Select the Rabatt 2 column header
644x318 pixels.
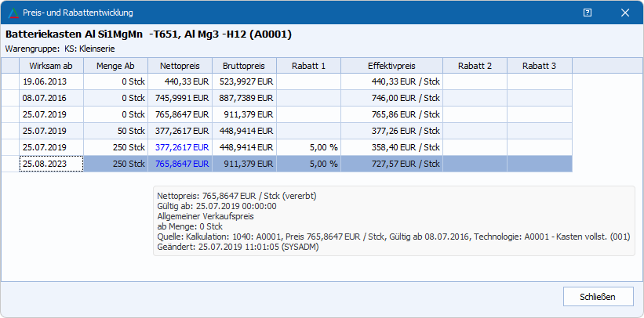click(475, 66)
